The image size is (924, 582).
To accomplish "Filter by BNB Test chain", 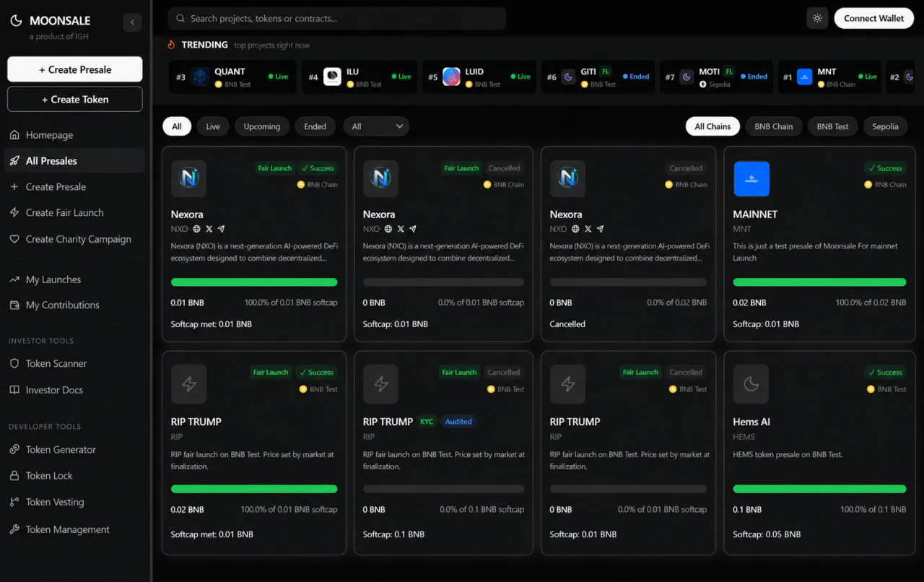I will coord(832,126).
